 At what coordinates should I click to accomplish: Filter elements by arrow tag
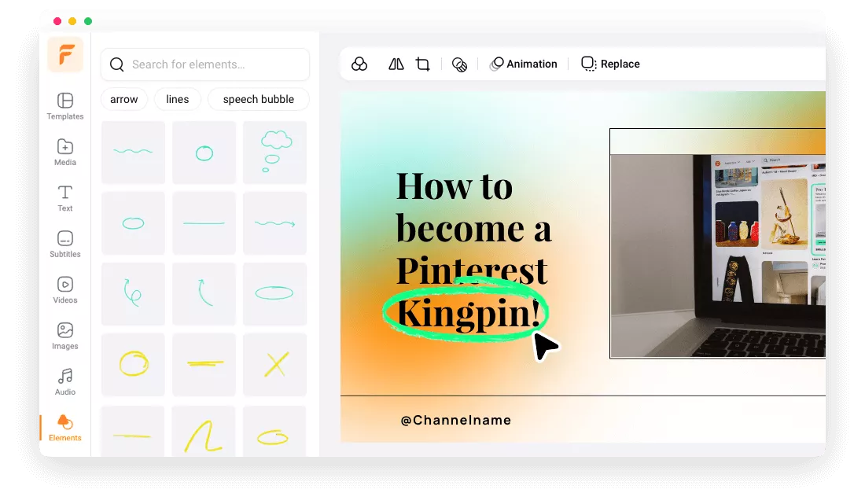click(x=124, y=99)
